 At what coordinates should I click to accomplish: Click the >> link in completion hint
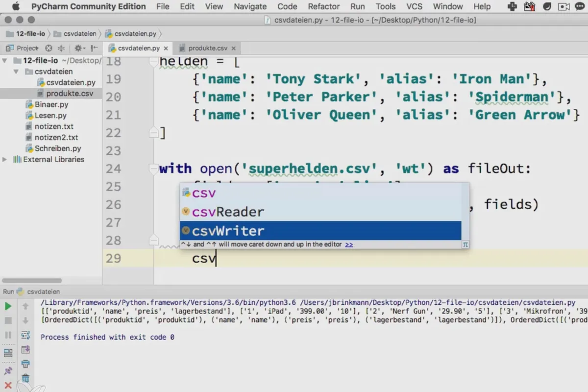coord(349,244)
